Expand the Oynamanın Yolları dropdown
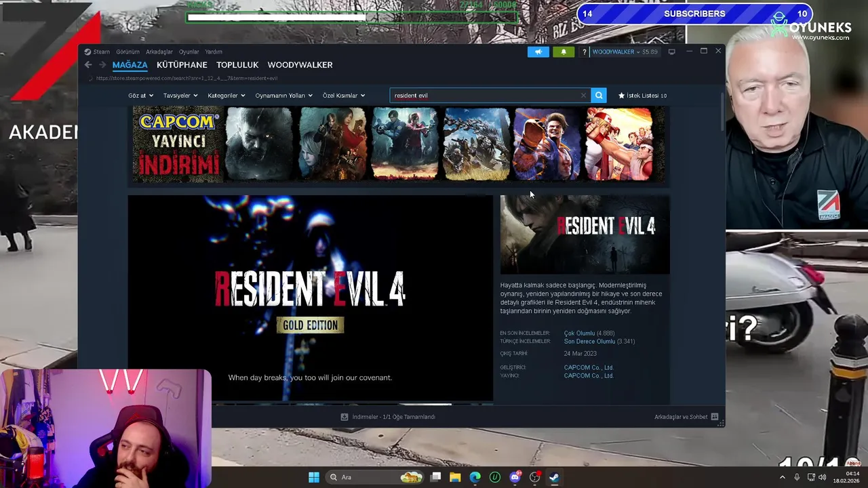This screenshot has height=488, width=868. (284, 96)
